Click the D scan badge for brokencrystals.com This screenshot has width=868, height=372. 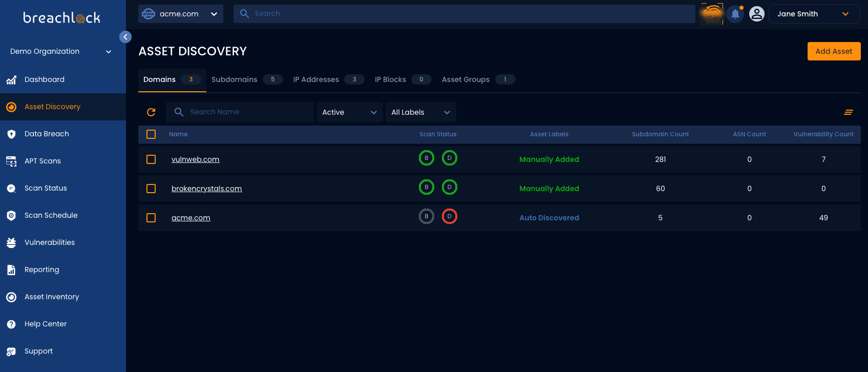click(x=450, y=187)
